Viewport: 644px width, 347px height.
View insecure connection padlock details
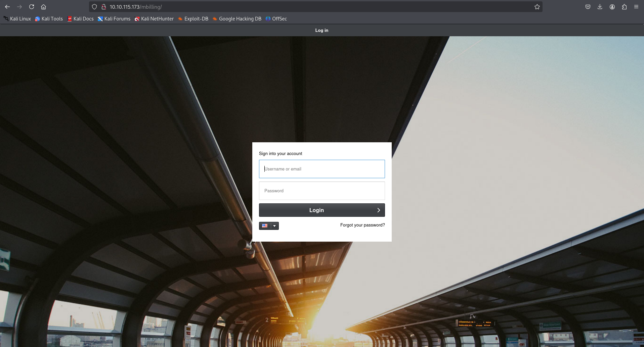coord(104,7)
